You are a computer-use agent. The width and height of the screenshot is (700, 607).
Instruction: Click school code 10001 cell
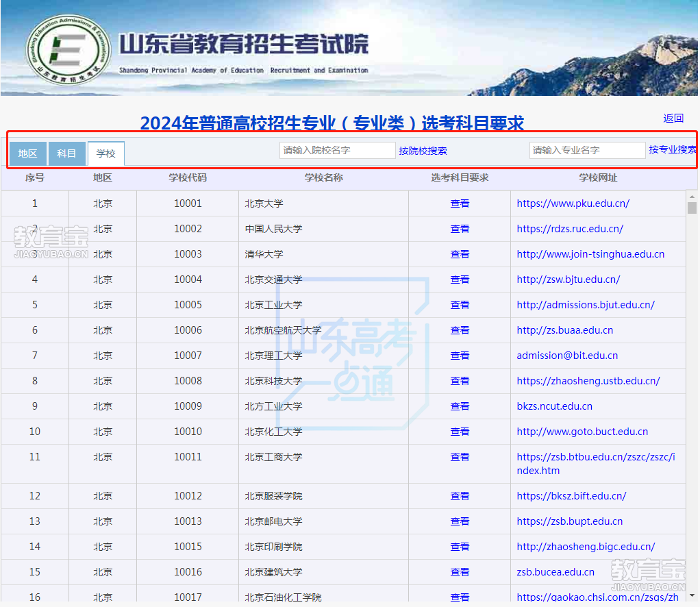point(188,203)
